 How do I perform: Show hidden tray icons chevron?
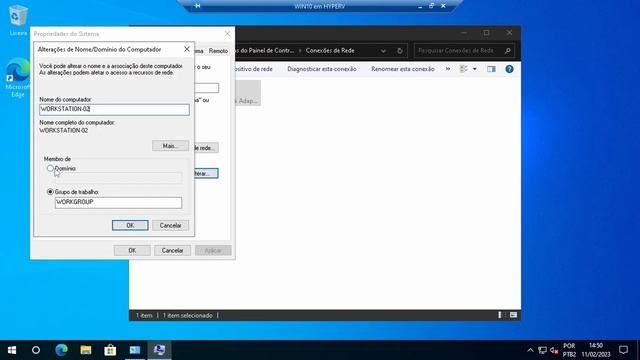(x=530, y=350)
